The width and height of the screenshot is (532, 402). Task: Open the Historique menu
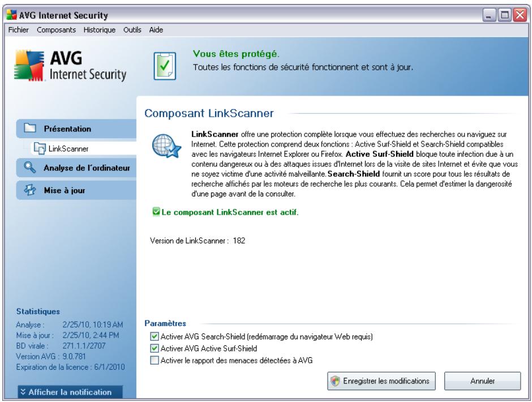[x=100, y=30]
